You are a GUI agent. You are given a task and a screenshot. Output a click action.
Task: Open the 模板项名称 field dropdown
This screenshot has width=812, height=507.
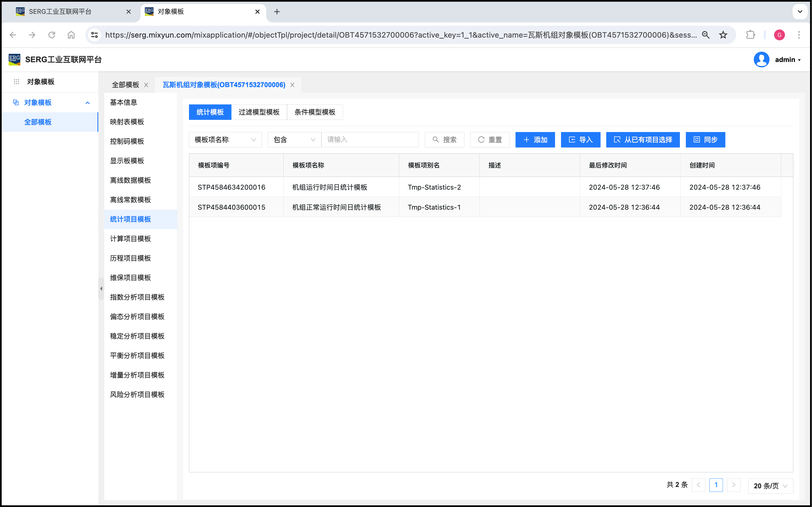(225, 140)
